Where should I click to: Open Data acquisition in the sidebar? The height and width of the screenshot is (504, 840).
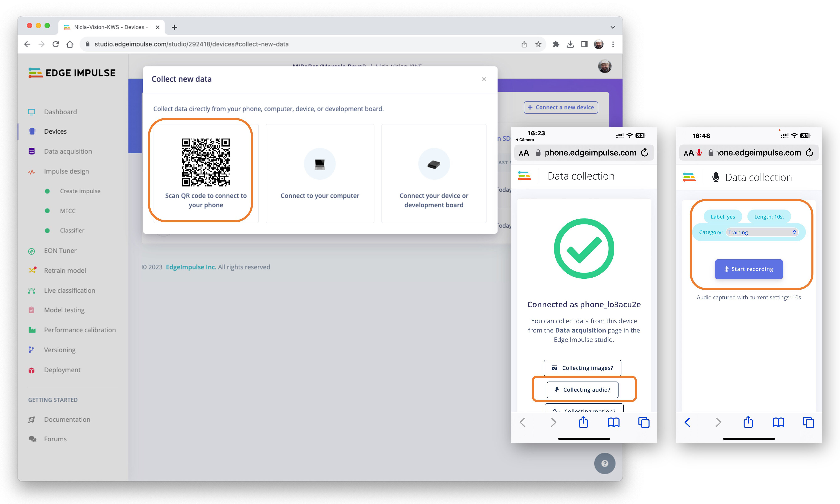pyautogui.click(x=68, y=152)
